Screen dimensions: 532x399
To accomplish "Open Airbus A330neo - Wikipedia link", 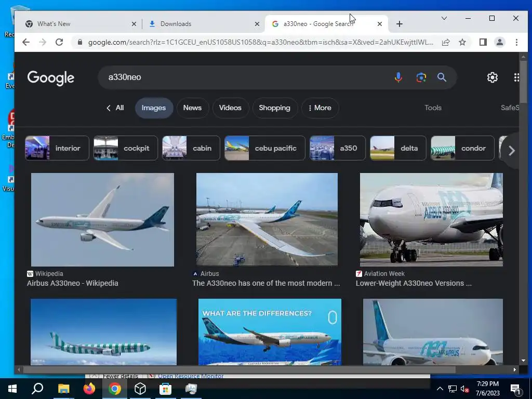I will 73,283.
